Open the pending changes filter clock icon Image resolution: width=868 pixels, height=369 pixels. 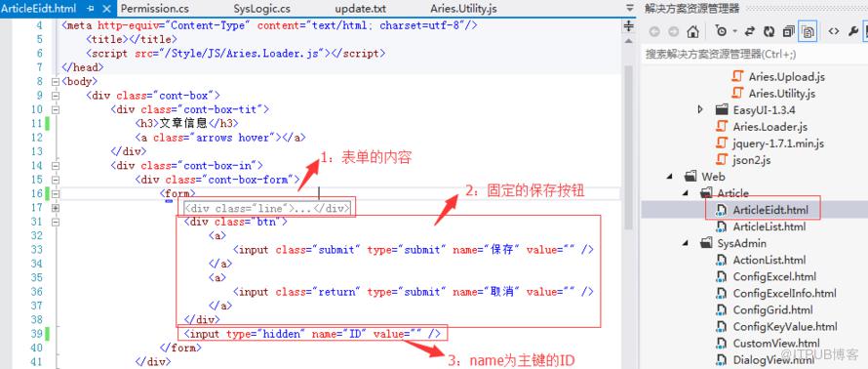coord(721,31)
